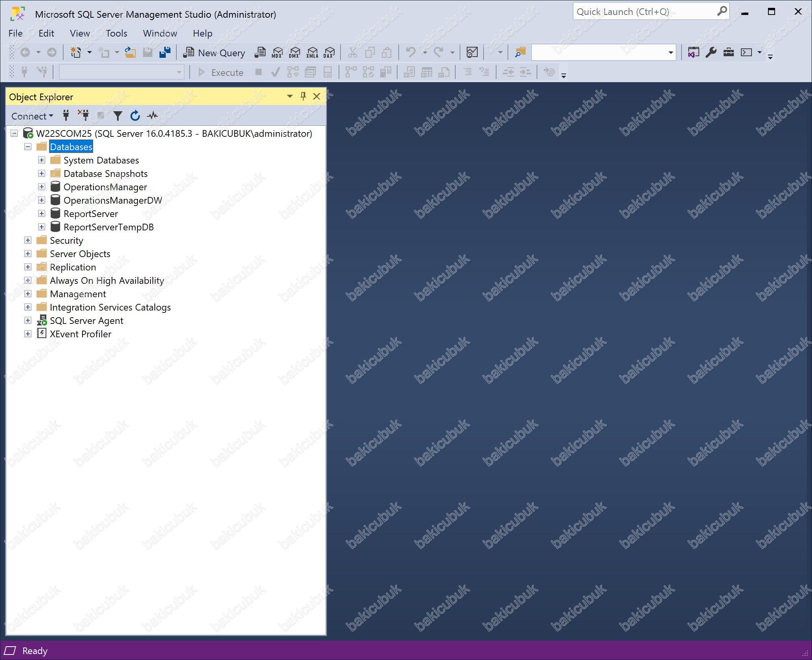Click the Save All icon
Viewport: 812px width, 660px height.
(165, 52)
